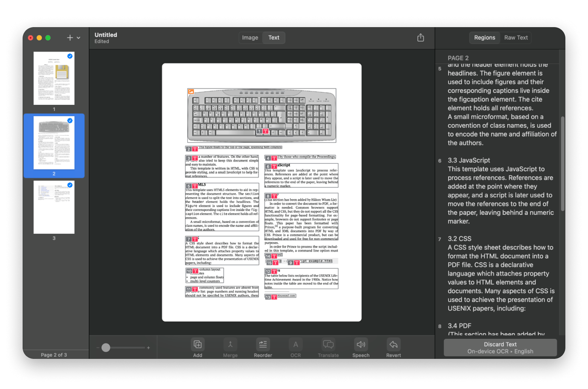Switch to the Raw Text tab
The image size is (588, 389).
(x=516, y=37)
